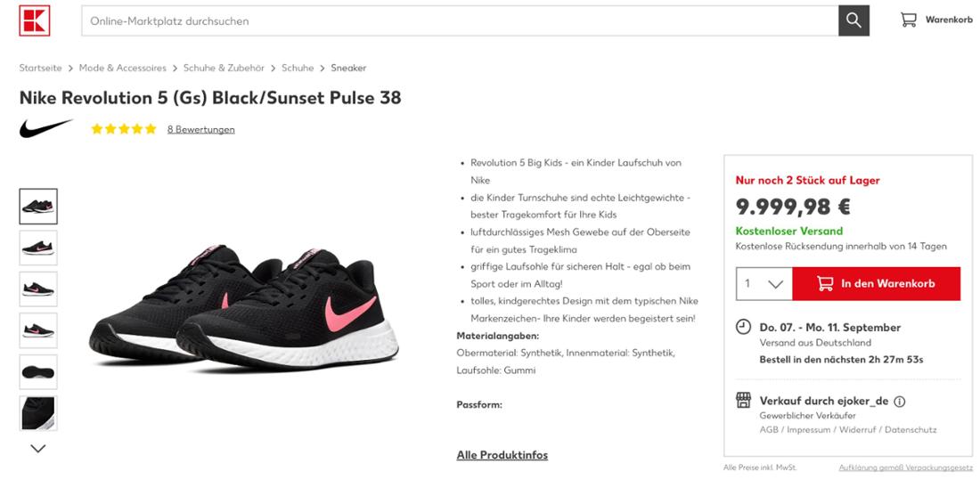Open Alle Produktinfos link
The image size is (980, 488).
pyautogui.click(x=502, y=455)
